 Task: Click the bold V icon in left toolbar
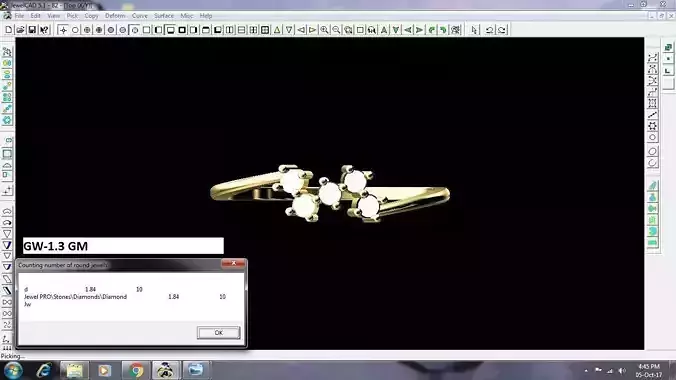coord(7,245)
